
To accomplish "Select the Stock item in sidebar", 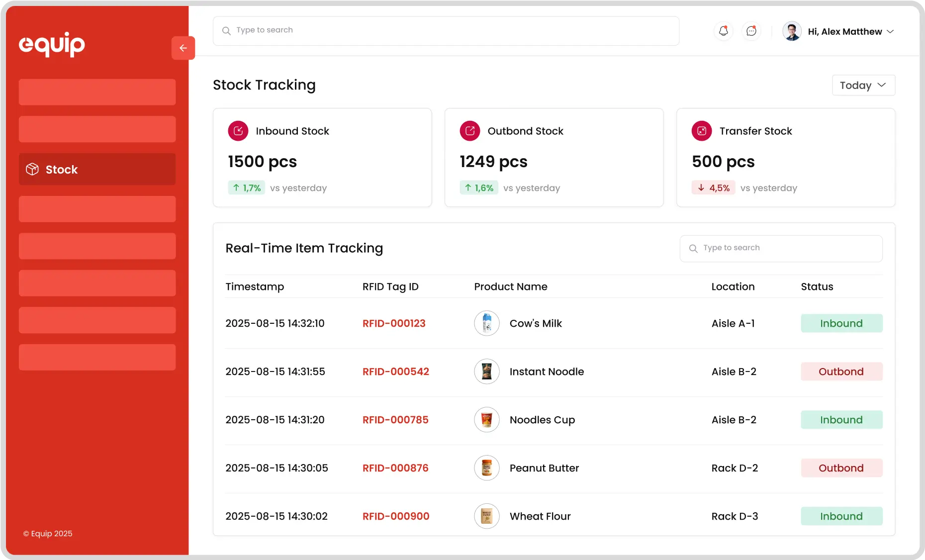I will click(97, 170).
